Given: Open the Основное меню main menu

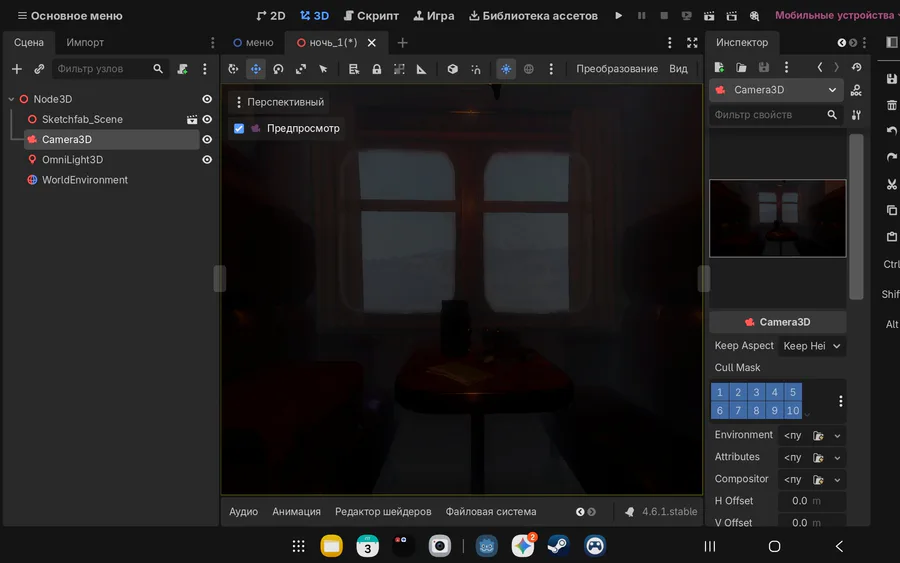Looking at the screenshot, I should (x=69, y=15).
